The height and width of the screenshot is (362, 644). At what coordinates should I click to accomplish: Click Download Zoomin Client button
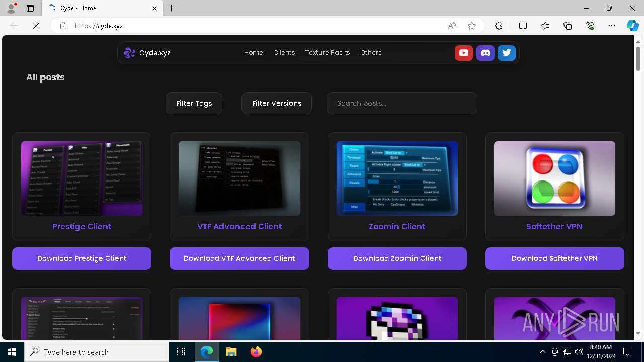(397, 258)
